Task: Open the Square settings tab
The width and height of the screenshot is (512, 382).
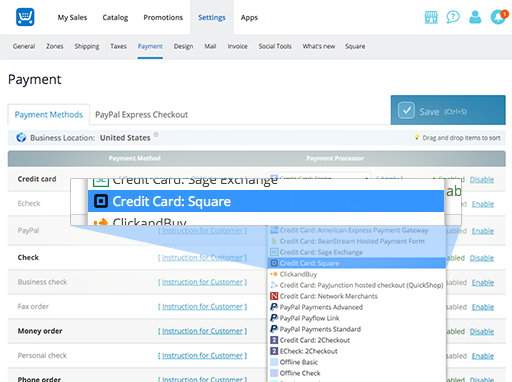Action: 355,46
